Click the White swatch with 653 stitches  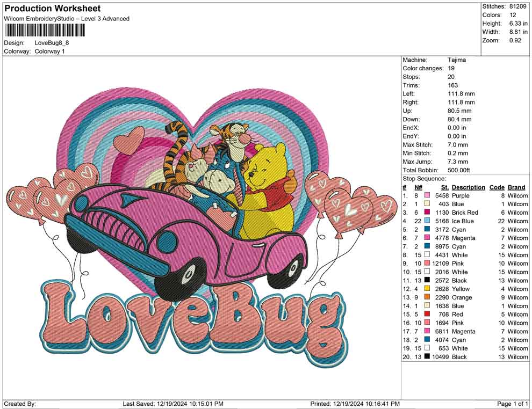pyautogui.click(x=427, y=348)
